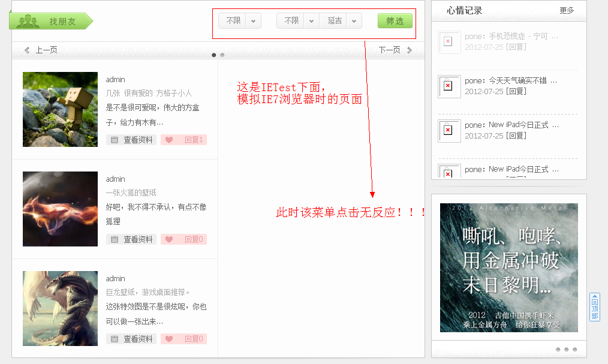The height and width of the screenshot is (364, 608).
Task: Select the second pagination dot under filter bar
Action: [222, 55]
